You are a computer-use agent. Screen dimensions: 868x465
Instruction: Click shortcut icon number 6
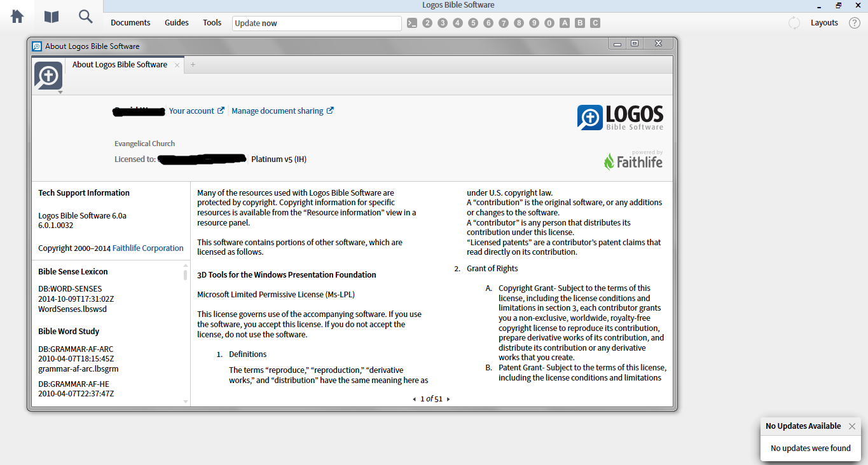coord(488,23)
